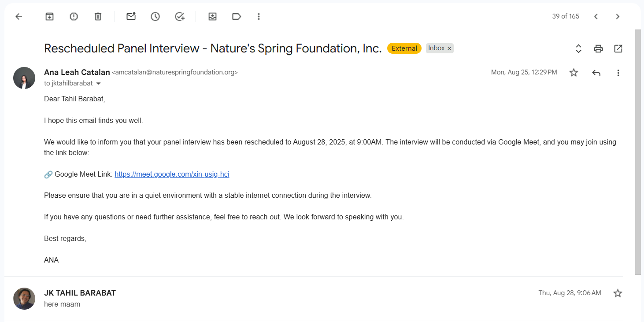Delete the conversation with trash icon

pos(98,16)
